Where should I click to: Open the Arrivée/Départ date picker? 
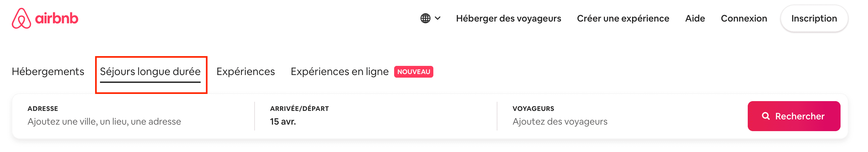point(376,116)
